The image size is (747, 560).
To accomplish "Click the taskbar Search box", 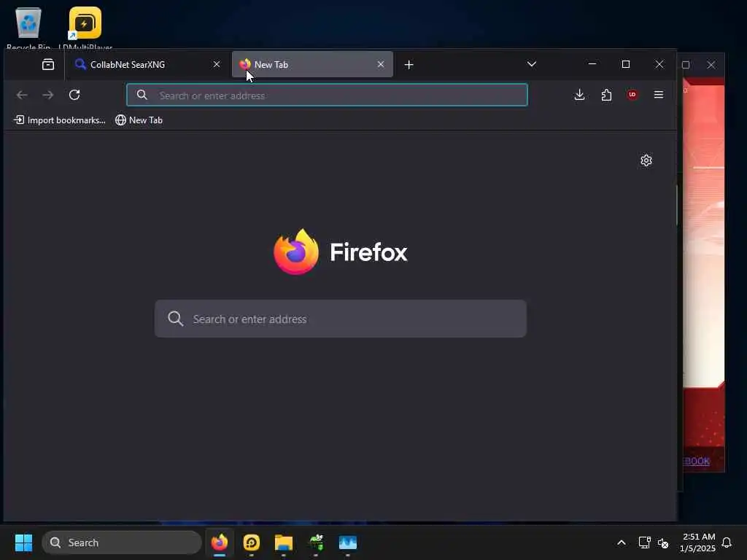I will pos(122,542).
